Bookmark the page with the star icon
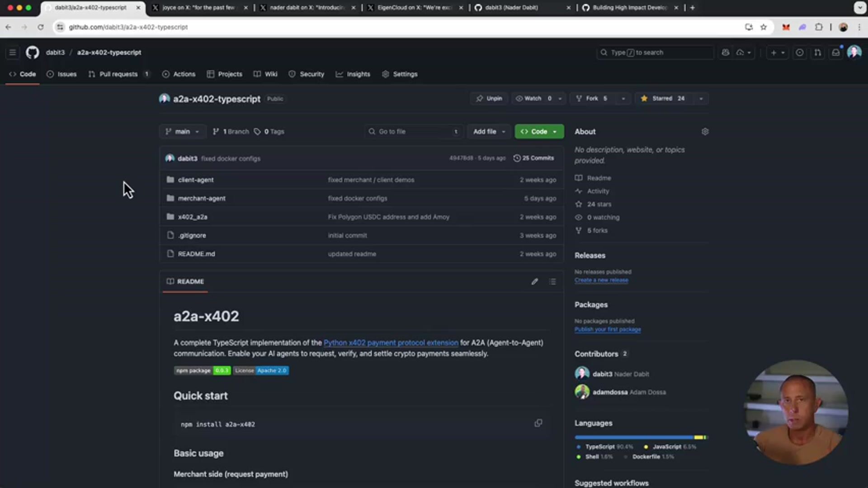Viewport: 868px width, 488px height. click(764, 27)
